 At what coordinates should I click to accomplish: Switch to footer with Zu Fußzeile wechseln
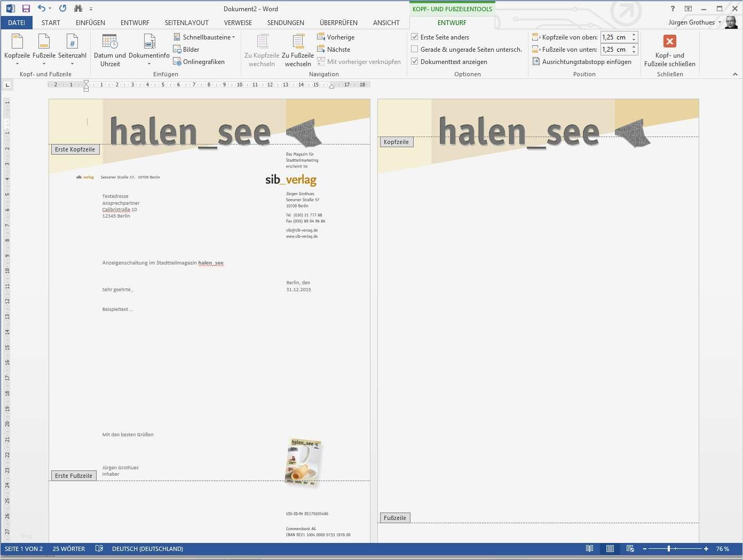click(x=298, y=50)
